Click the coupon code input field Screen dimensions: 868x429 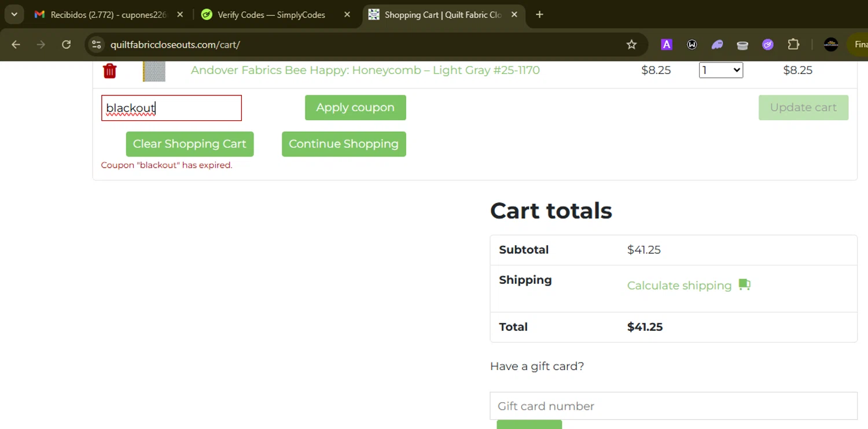coord(171,108)
